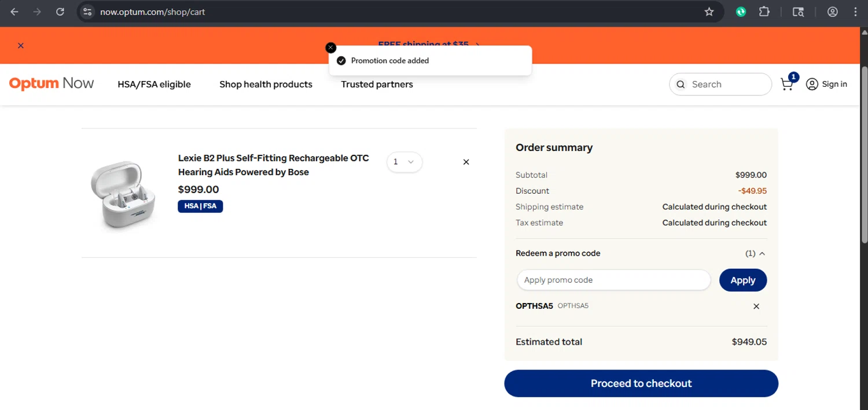868x410 pixels.
Task: Remove the OPTHSA5 promo code
Action: 756,306
